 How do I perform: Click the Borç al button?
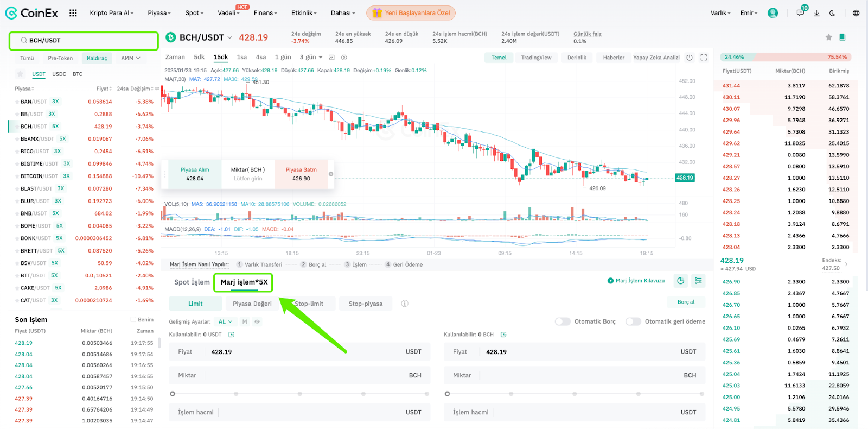coord(686,302)
